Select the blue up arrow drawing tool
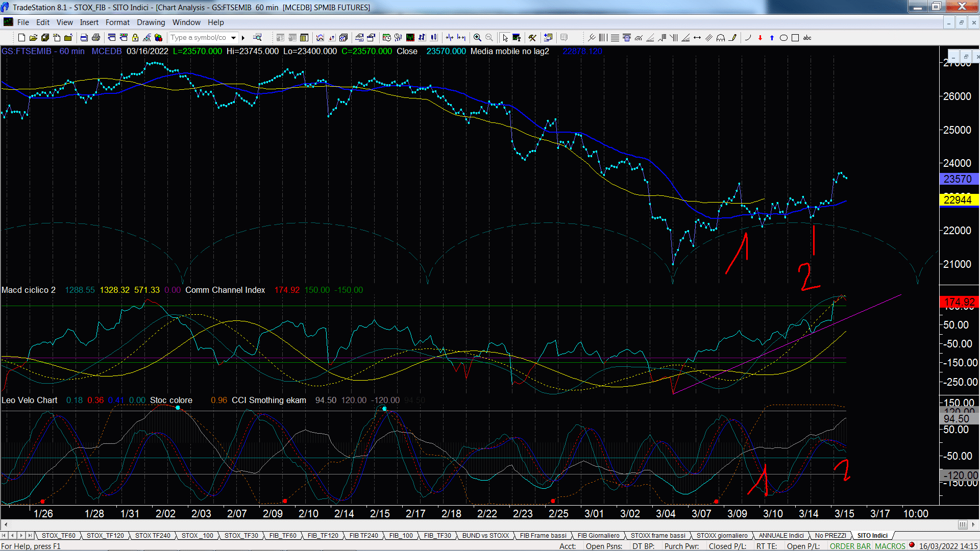This screenshot has width=980, height=551. (772, 38)
